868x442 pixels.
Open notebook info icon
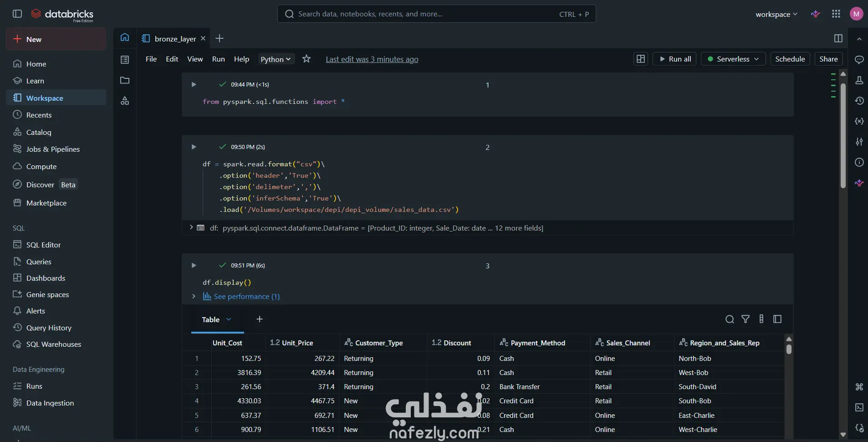point(859,162)
